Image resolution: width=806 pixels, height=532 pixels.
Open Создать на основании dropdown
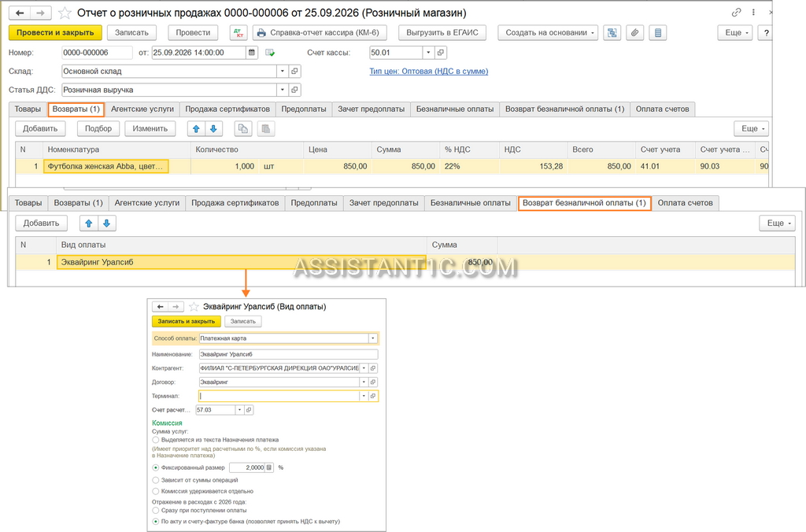(548, 32)
